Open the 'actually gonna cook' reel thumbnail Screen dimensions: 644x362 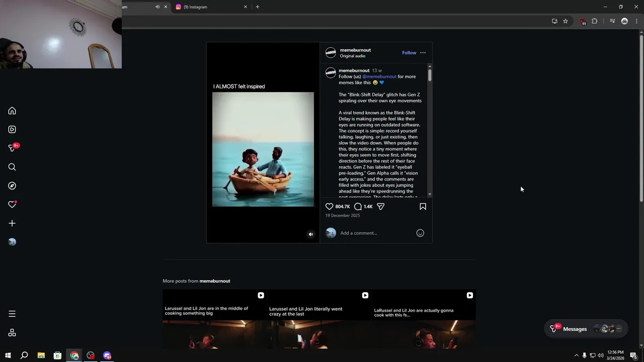424,319
